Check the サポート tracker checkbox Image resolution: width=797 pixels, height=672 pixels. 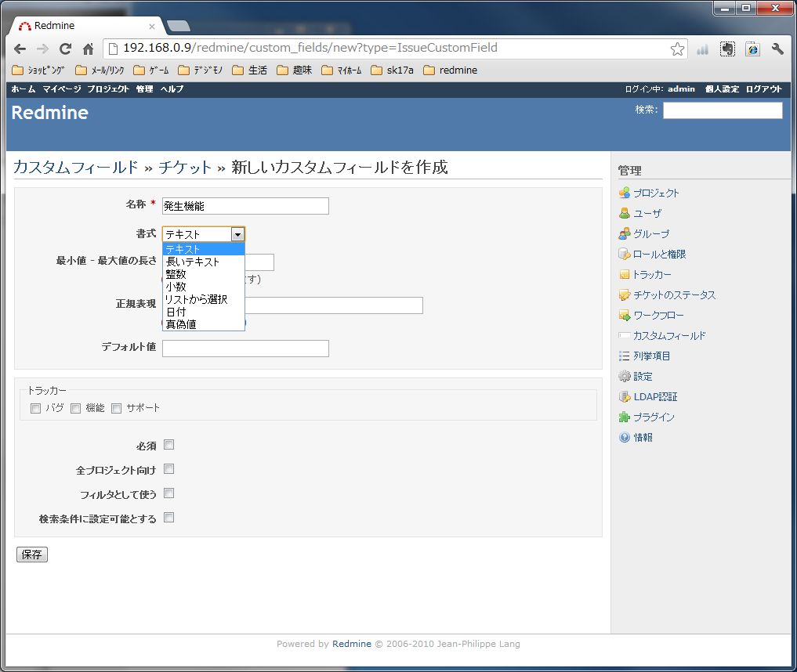tap(117, 408)
